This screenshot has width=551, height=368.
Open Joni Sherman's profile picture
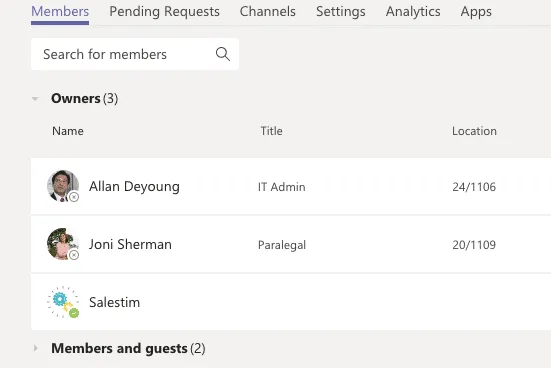pyautogui.click(x=63, y=244)
